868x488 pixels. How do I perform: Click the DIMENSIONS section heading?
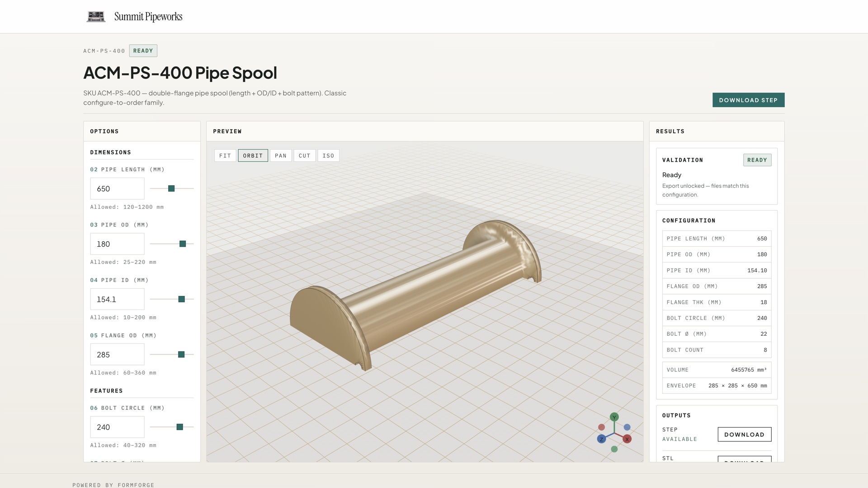point(110,152)
